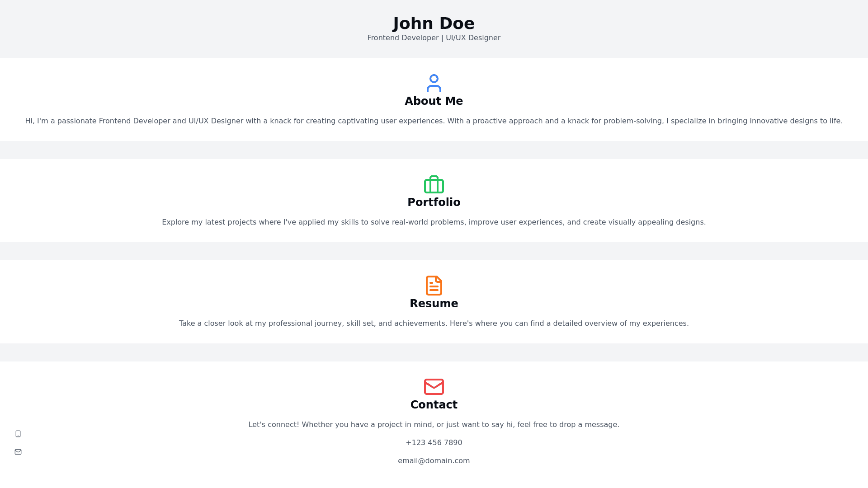Viewport: 868px width, 488px height.
Task: Click the small phone icon at bottom left
Action: 18,434
